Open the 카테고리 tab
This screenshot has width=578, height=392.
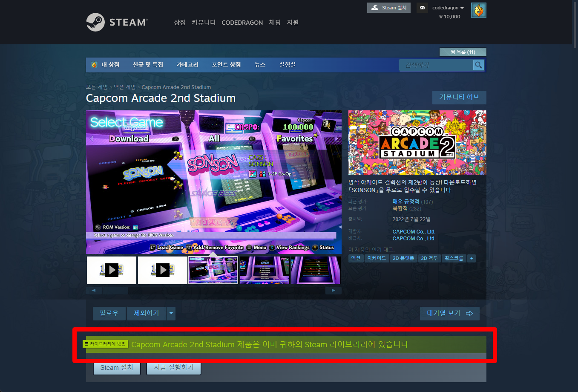tap(187, 65)
